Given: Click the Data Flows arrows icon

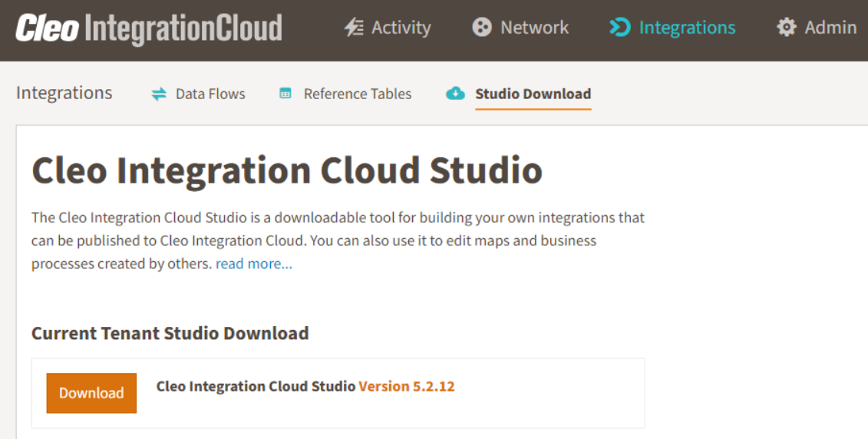Looking at the screenshot, I should 159,94.
